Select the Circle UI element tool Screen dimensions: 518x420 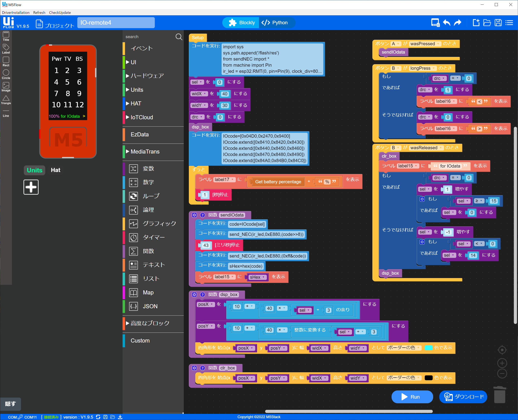click(x=6, y=74)
